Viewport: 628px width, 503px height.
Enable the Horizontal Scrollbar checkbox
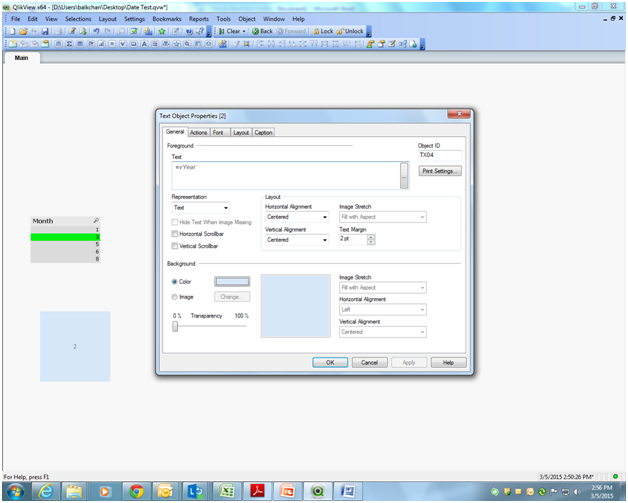(175, 233)
